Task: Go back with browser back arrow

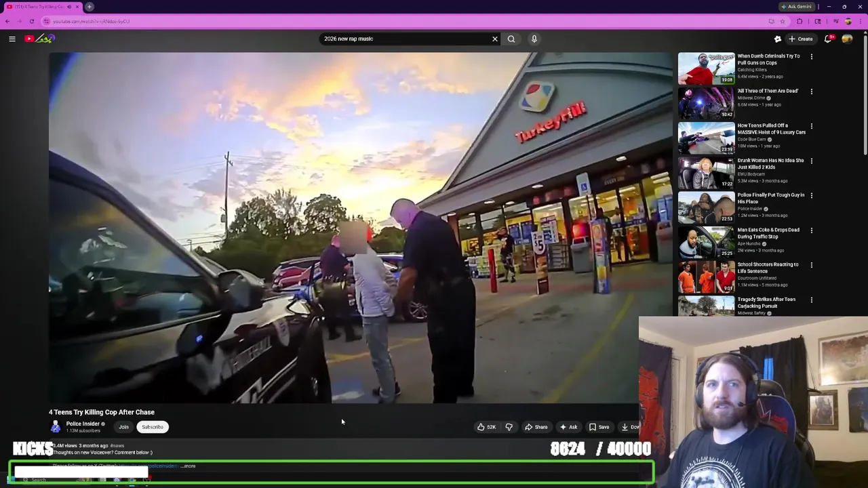Action: [x=7, y=21]
